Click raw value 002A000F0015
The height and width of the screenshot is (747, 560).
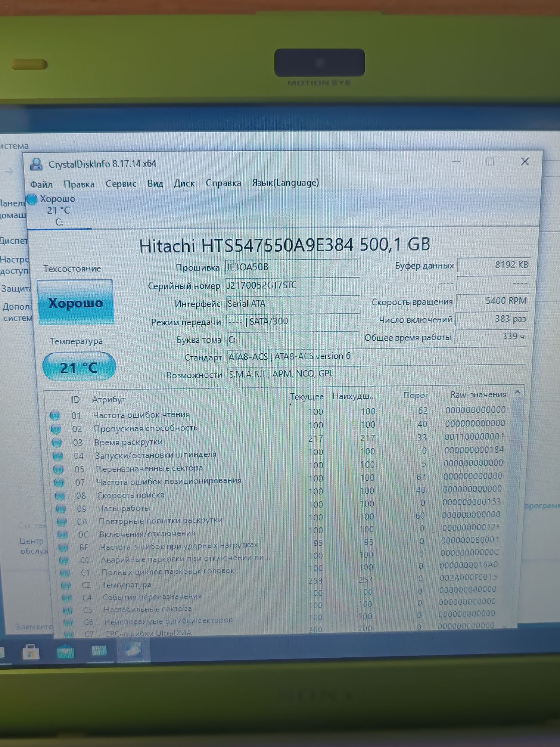point(469,577)
